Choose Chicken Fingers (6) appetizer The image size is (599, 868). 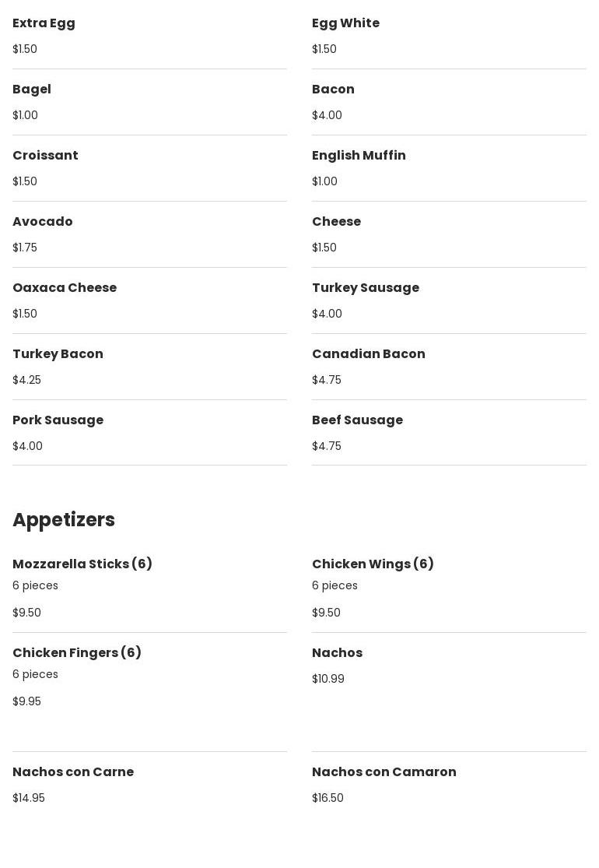[x=77, y=653]
